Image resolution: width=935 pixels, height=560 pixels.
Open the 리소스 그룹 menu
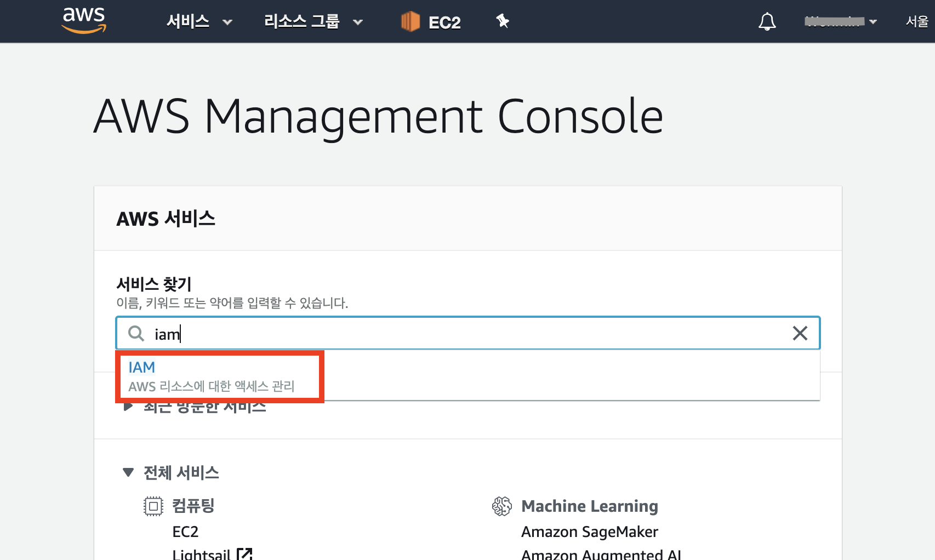302,21
